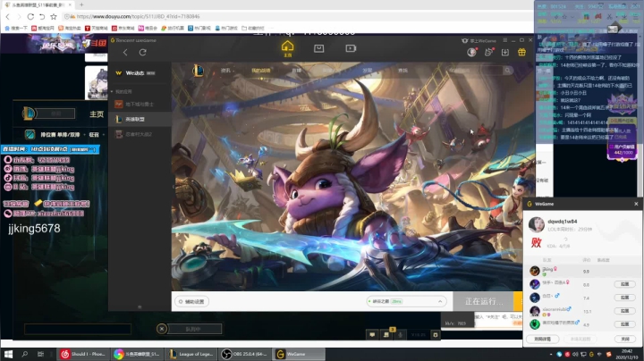The width and height of the screenshot is (644, 361).
Task: Reload the browser page
Action: [x=30, y=16]
